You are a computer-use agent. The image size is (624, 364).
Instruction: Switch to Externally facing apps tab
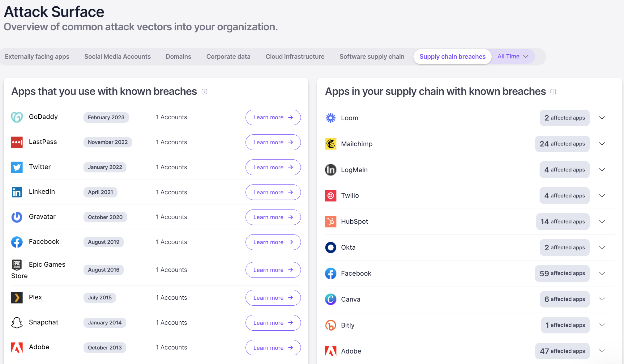coord(37,57)
